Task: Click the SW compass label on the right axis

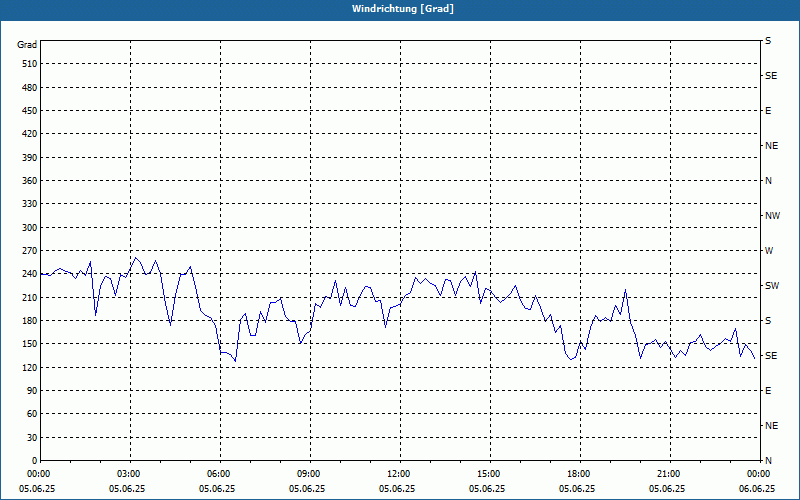Action: (x=772, y=286)
